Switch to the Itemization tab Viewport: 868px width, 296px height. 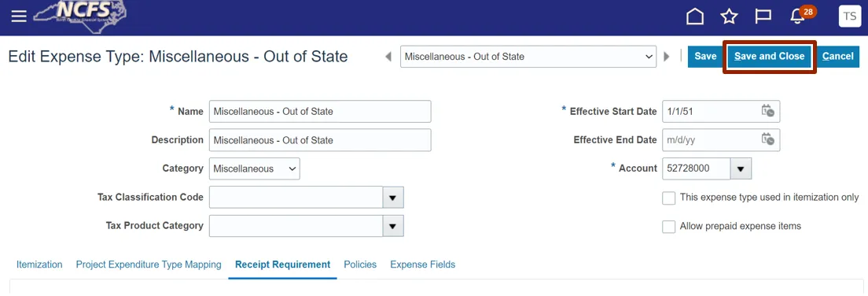coord(39,265)
